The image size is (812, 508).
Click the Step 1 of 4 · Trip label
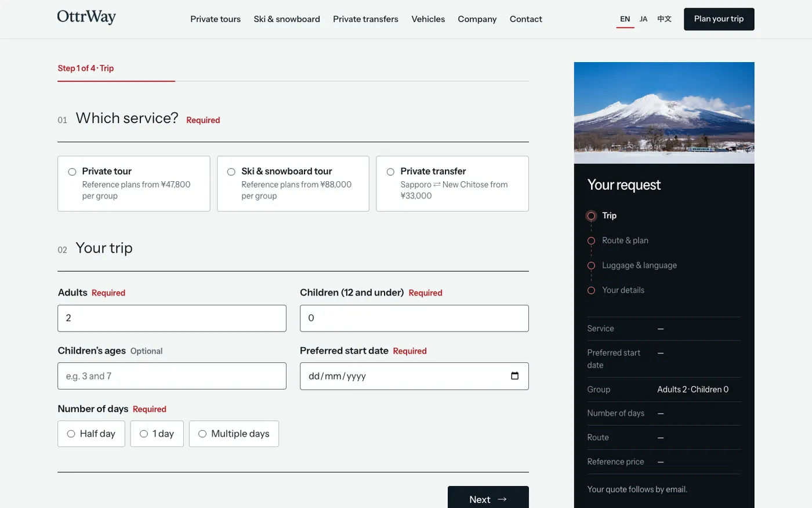[86, 68]
